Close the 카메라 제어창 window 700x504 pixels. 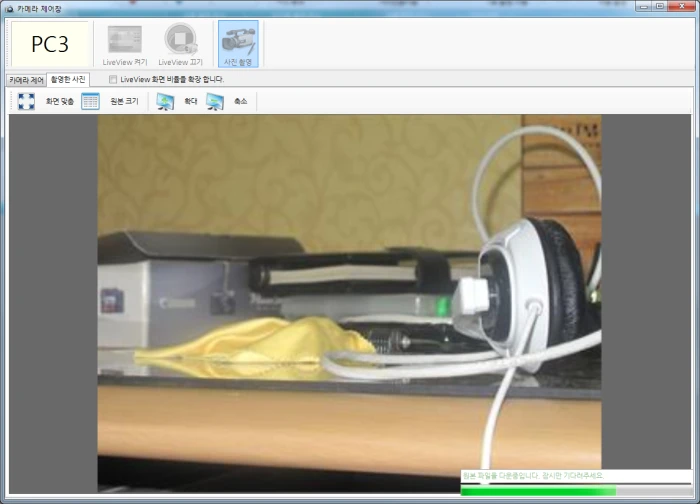tap(682, 7)
